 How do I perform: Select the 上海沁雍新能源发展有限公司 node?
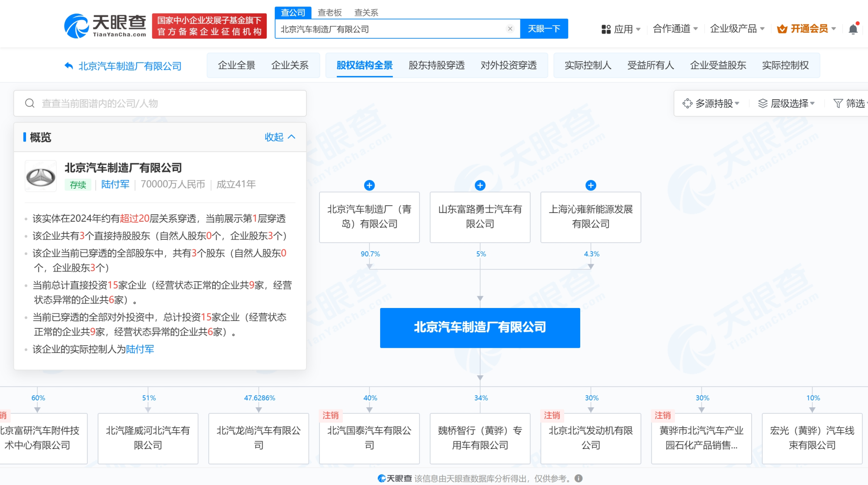(591, 217)
